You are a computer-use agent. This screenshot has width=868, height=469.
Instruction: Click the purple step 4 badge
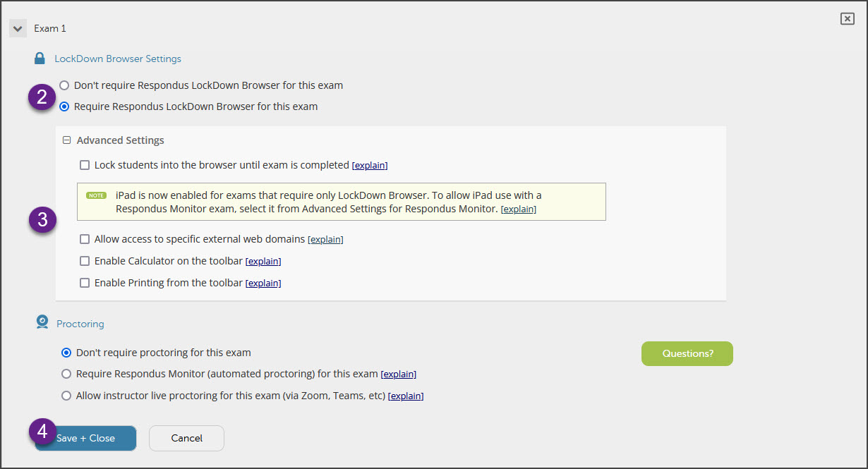tap(42, 430)
